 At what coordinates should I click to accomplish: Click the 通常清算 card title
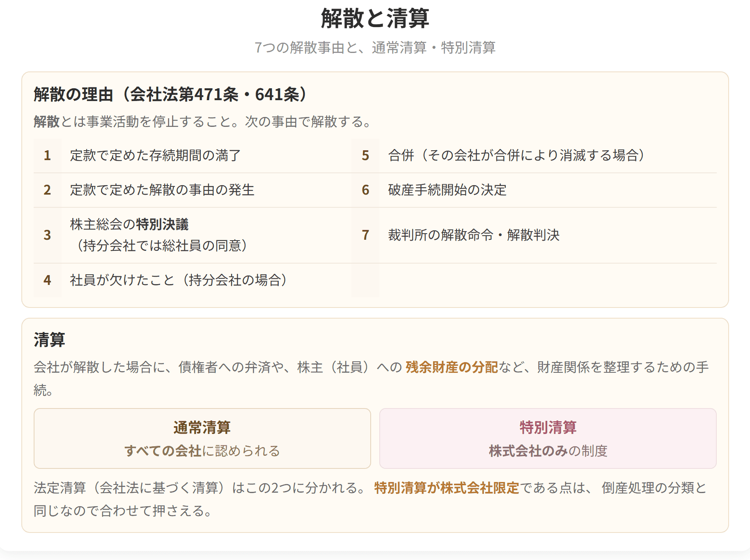tap(202, 428)
